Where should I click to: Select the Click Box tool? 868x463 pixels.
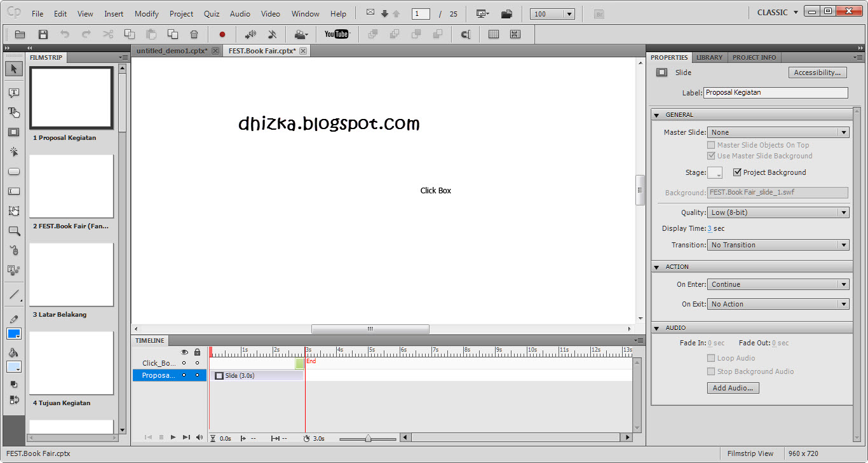click(14, 152)
